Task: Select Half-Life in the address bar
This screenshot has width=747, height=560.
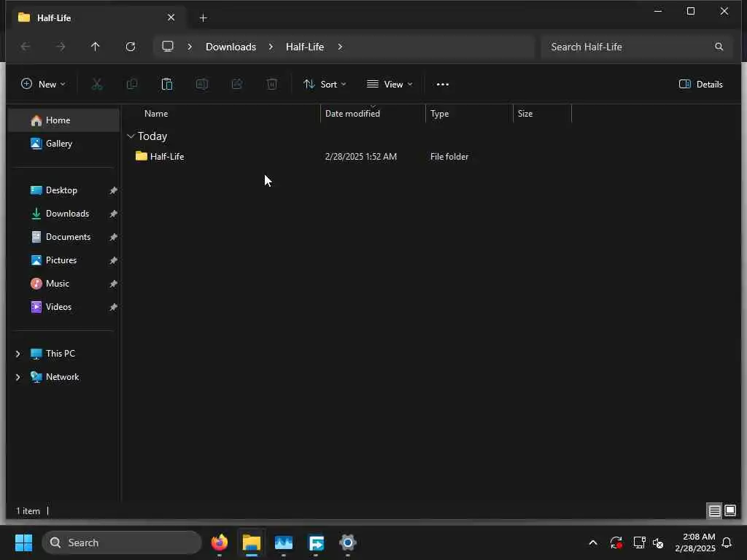Action: point(305,47)
